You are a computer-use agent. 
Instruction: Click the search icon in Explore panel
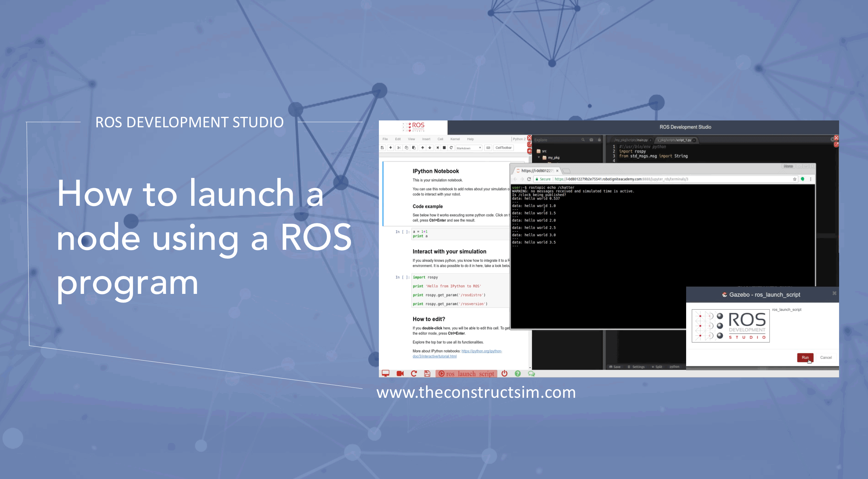point(583,140)
